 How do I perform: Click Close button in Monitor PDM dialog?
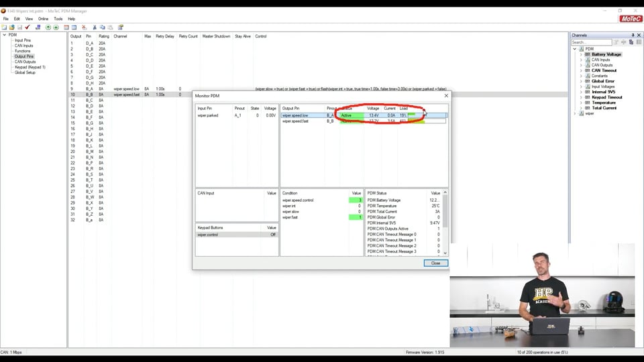pos(436,263)
